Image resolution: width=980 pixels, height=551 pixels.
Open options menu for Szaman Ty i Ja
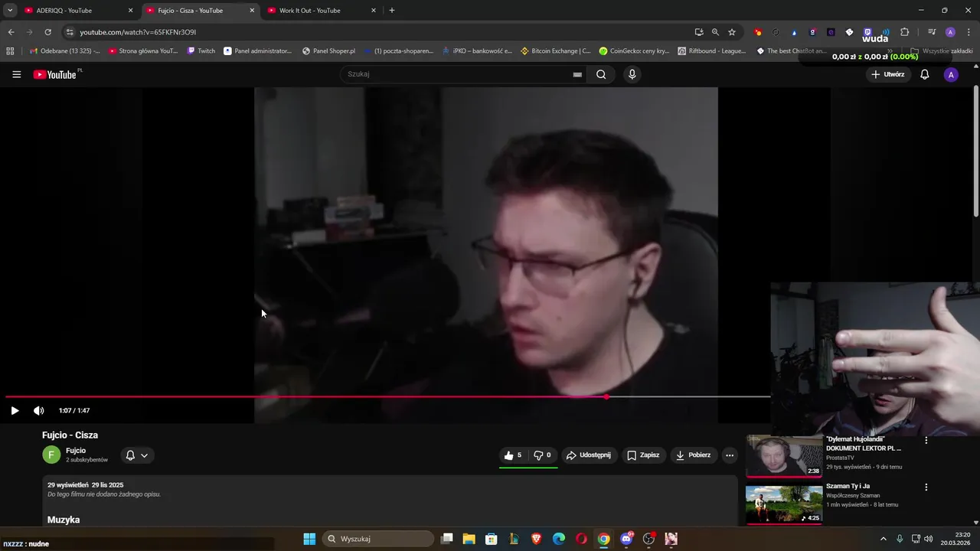(926, 487)
